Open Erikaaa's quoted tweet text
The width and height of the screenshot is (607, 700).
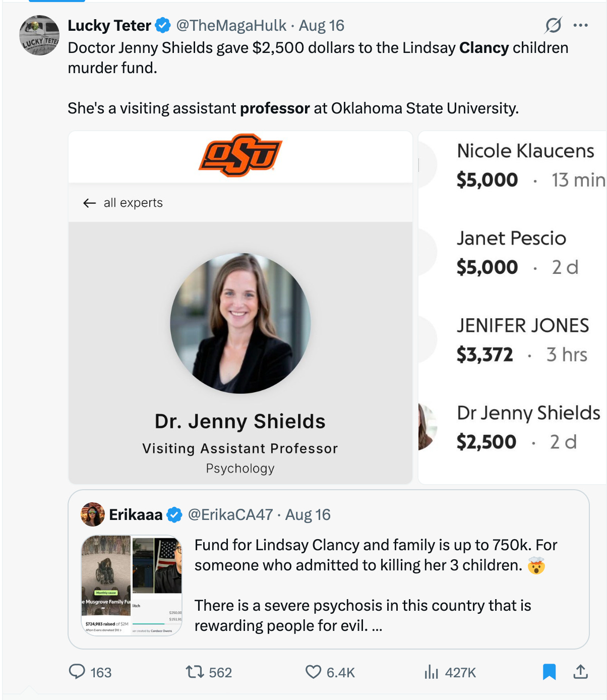(x=376, y=585)
